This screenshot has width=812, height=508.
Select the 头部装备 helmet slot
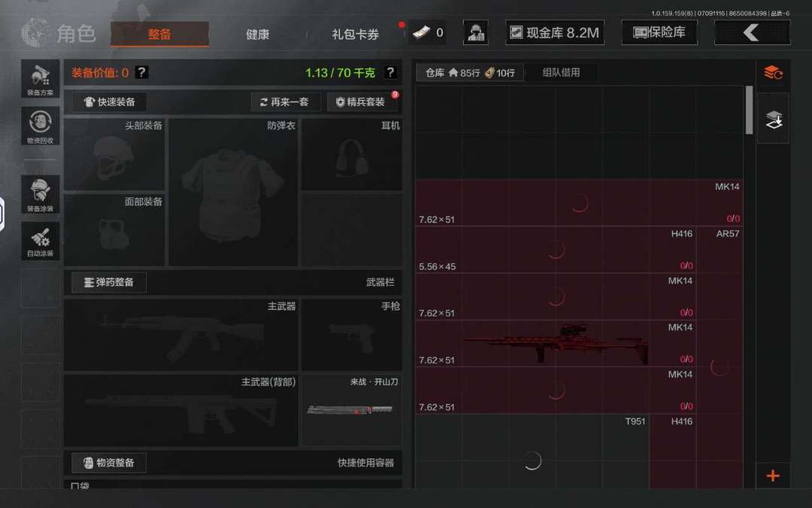click(x=114, y=154)
